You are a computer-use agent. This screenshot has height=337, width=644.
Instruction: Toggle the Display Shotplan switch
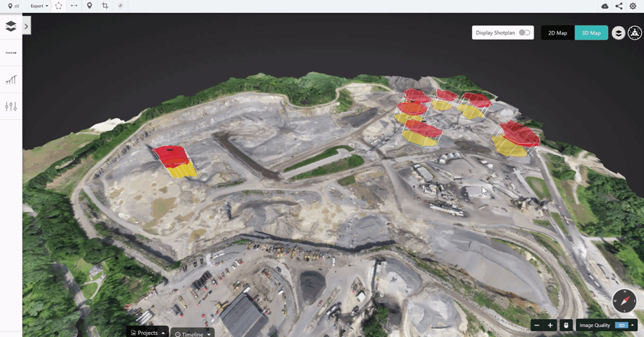(524, 32)
